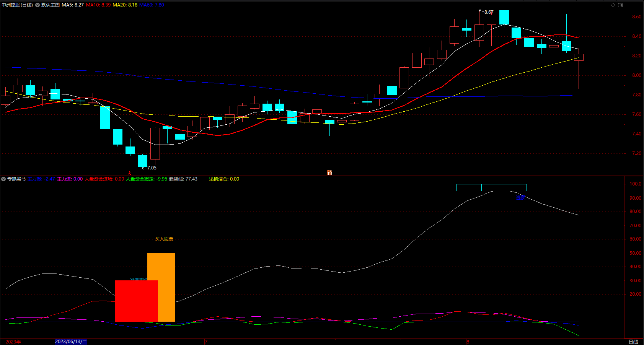
Task: Open the main chart indicator dropdown arrow
Action: (x=37, y=5)
